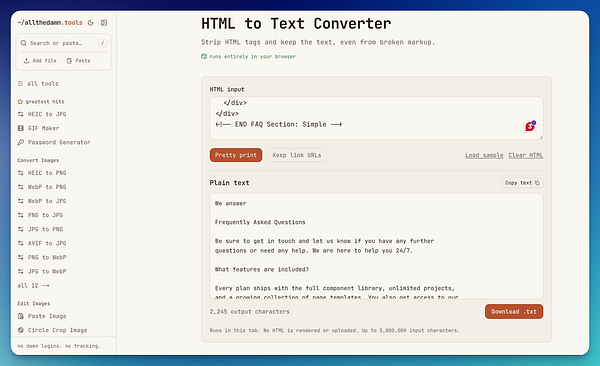Click the Add file button
This screenshot has height=366, width=600.
pos(40,60)
